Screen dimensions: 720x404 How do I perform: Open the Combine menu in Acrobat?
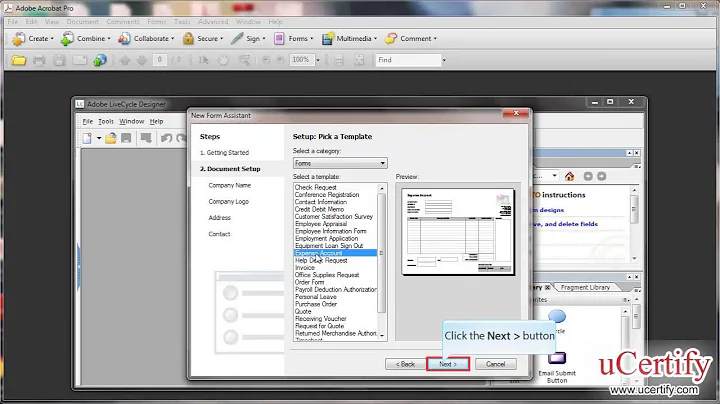(x=86, y=39)
